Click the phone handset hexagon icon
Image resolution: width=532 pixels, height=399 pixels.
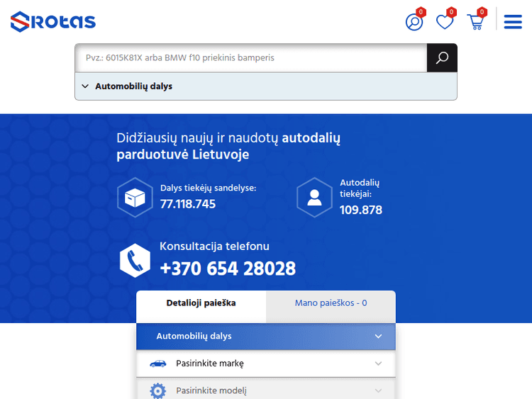pyautogui.click(x=135, y=260)
